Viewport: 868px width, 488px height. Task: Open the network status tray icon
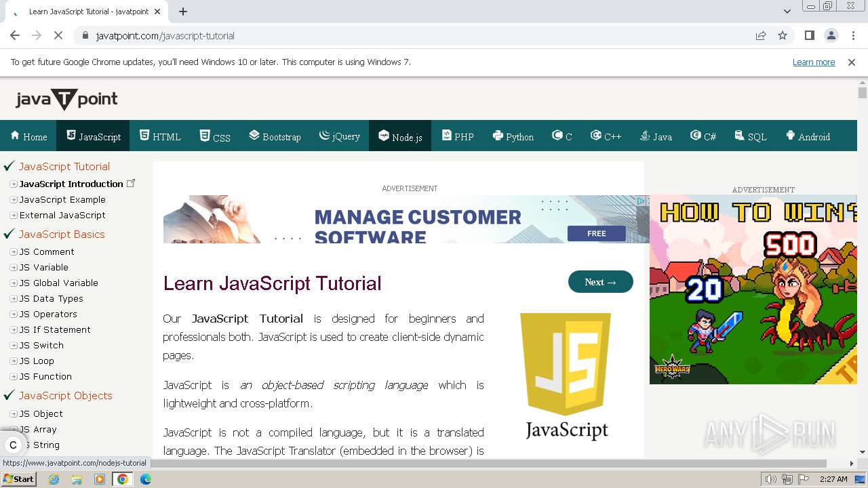[787, 479]
